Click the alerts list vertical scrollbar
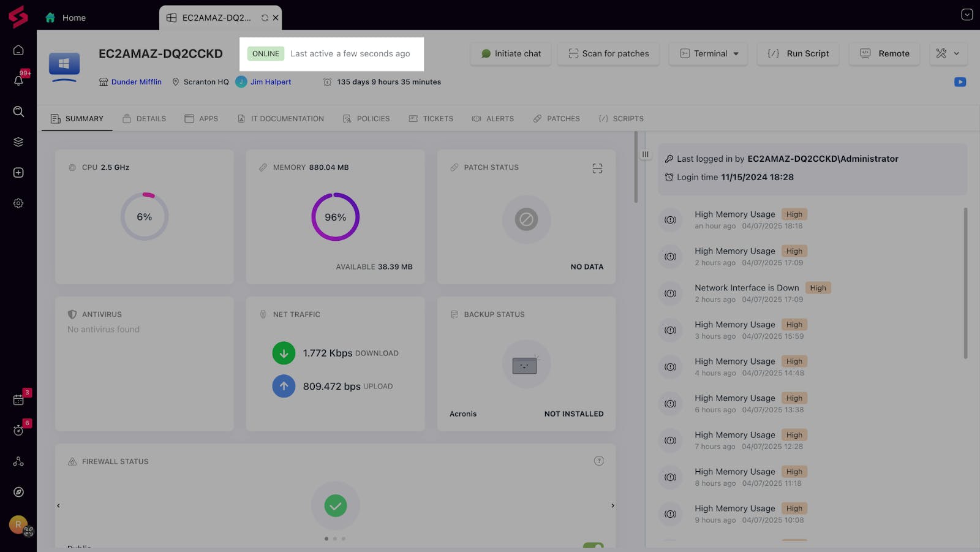 click(965, 283)
